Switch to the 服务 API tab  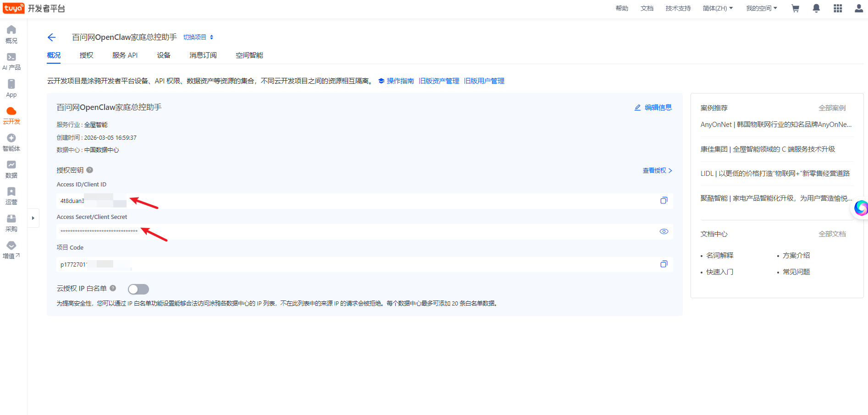[x=125, y=55]
